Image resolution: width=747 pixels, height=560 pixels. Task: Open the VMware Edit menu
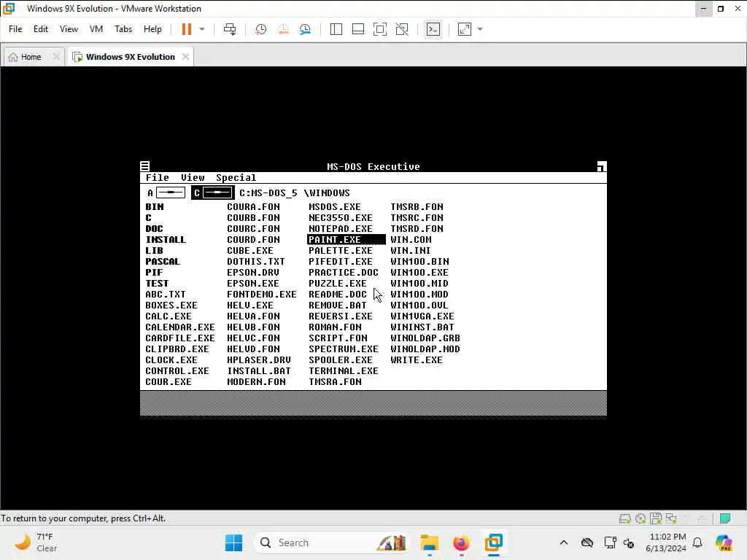(x=41, y=29)
